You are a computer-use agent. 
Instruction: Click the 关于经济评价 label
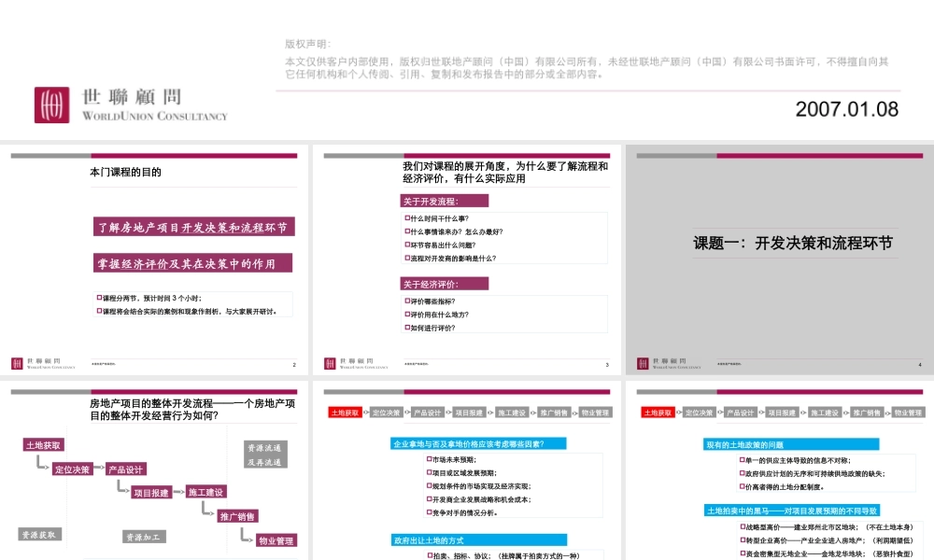click(445, 284)
